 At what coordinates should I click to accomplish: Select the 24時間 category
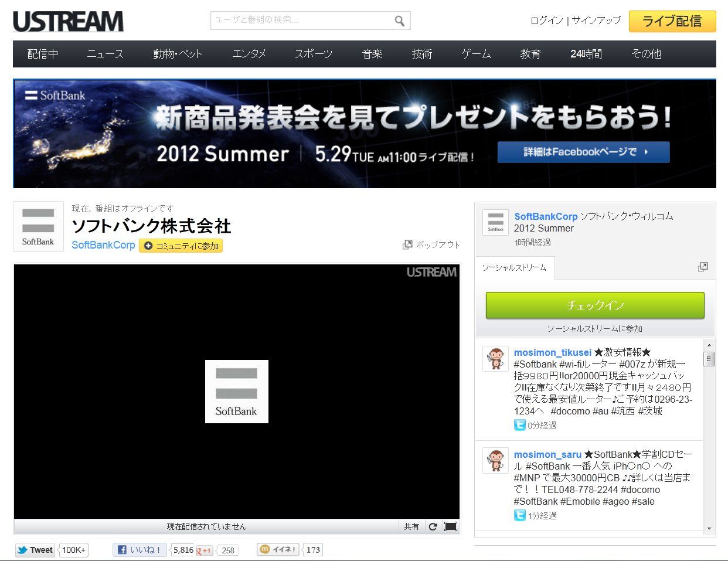(586, 54)
